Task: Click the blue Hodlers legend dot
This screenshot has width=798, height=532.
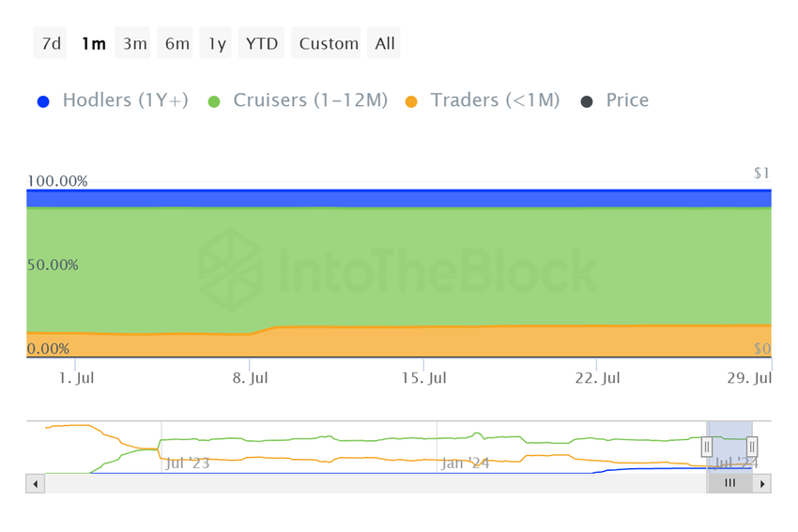Action: 43,101
